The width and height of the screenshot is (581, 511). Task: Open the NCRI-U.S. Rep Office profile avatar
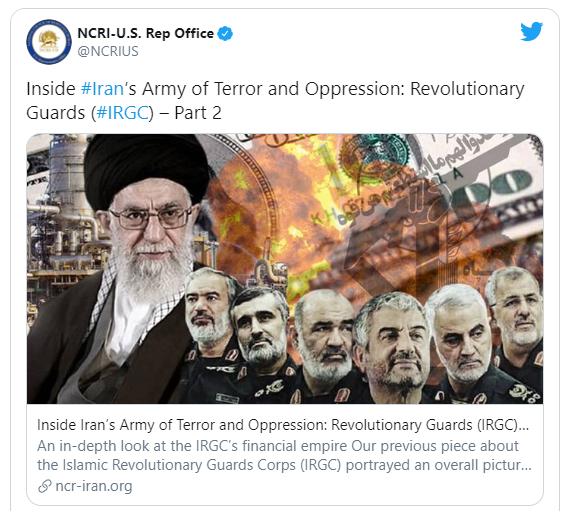[x=49, y=42]
